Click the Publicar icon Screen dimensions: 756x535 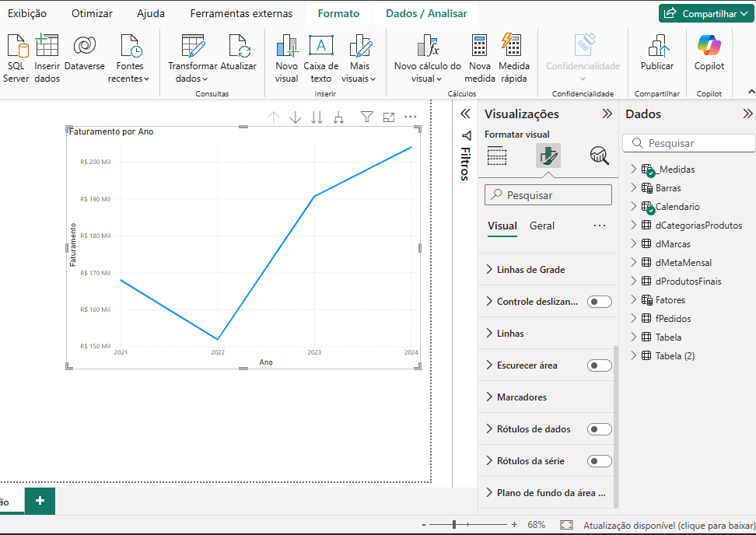point(658,46)
